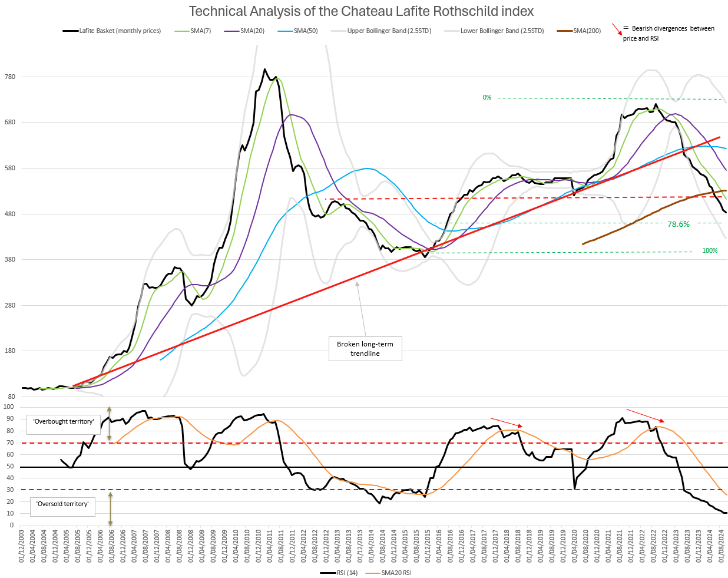Select the 60 label on the RSI axis
Viewport: 728px width, 578px height.
tap(9, 454)
